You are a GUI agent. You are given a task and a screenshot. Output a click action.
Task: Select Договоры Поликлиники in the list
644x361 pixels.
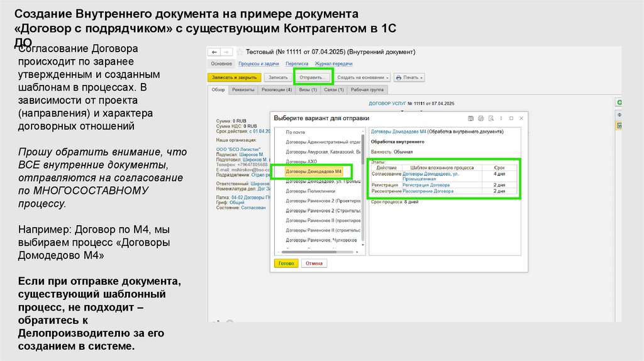pos(308,191)
